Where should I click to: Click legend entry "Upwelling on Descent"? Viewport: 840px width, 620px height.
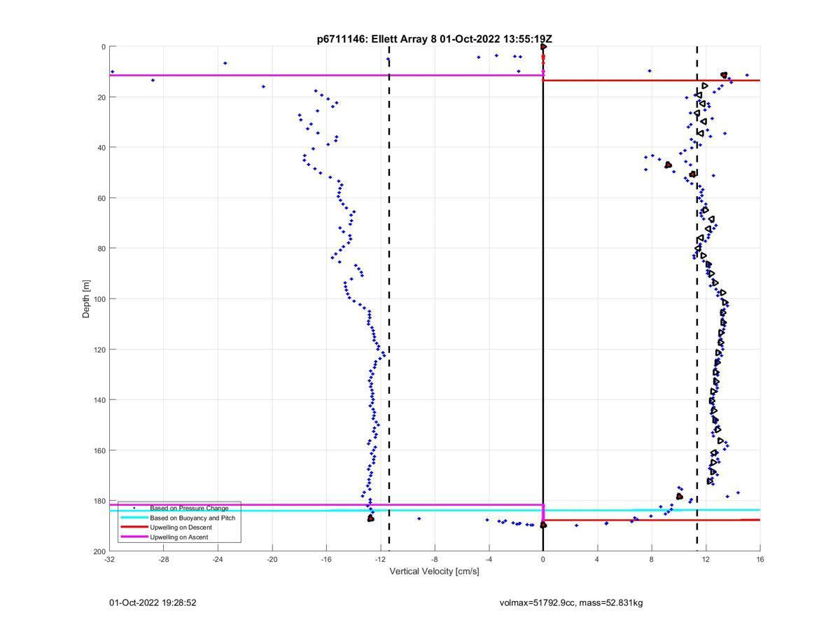(181, 528)
